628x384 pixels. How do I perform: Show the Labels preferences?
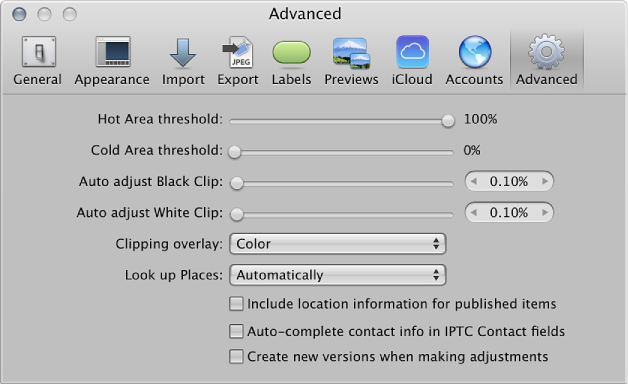pos(291,61)
